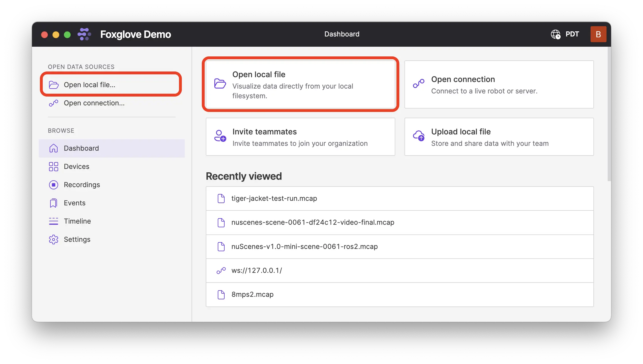Click the Open connection card title
This screenshot has height=364, width=643.
(x=463, y=79)
